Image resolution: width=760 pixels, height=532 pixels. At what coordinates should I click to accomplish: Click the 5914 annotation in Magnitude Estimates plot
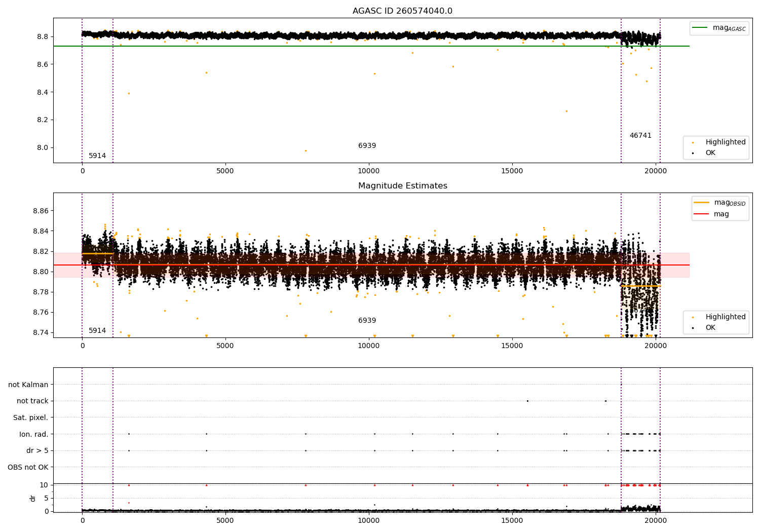coord(97,331)
